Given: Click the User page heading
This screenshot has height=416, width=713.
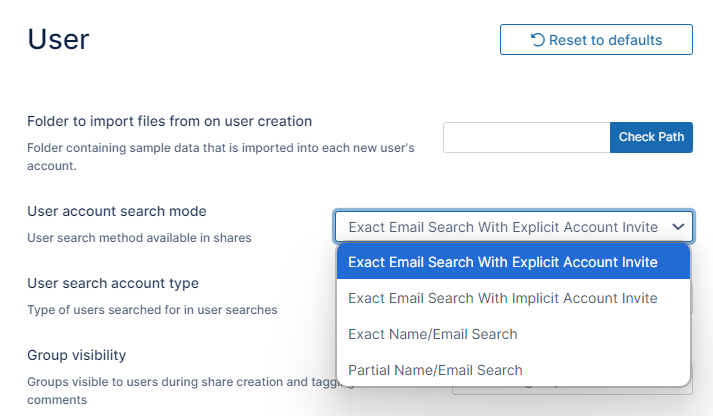Looking at the screenshot, I should pyautogui.click(x=58, y=39).
